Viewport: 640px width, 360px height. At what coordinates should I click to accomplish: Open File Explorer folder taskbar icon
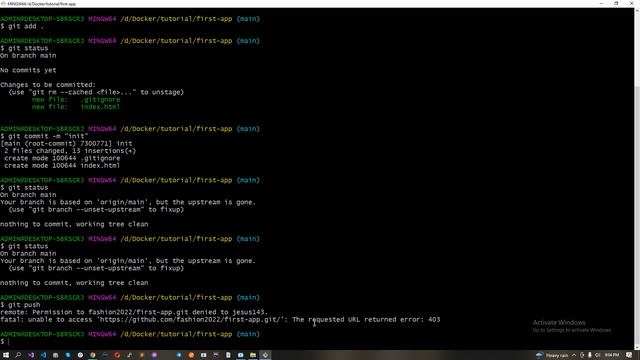[x=253, y=355]
